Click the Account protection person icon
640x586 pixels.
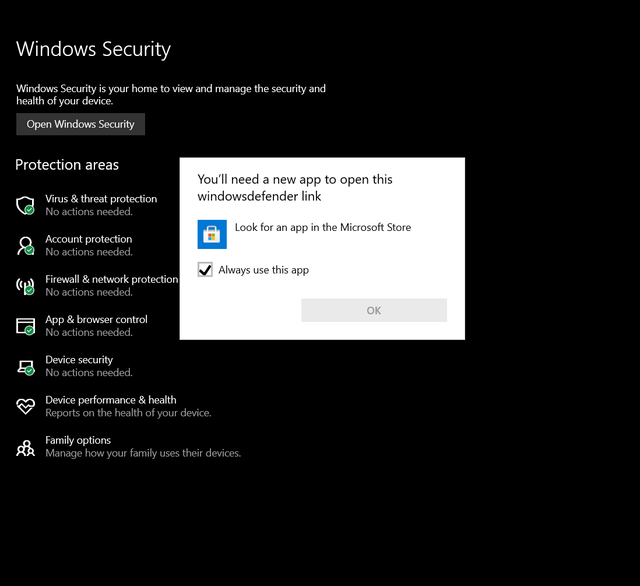click(x=25, y=246)
